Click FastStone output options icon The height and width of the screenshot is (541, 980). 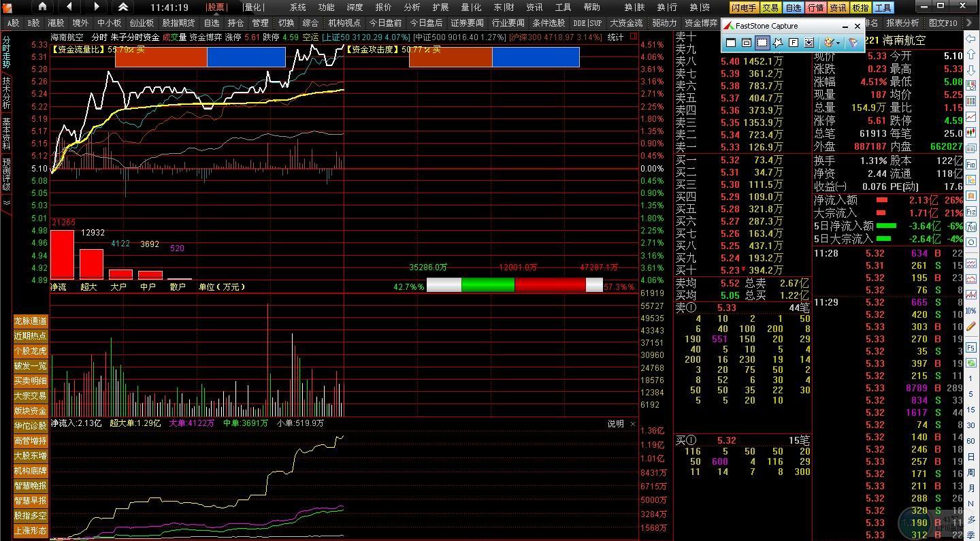click(852, 42)
